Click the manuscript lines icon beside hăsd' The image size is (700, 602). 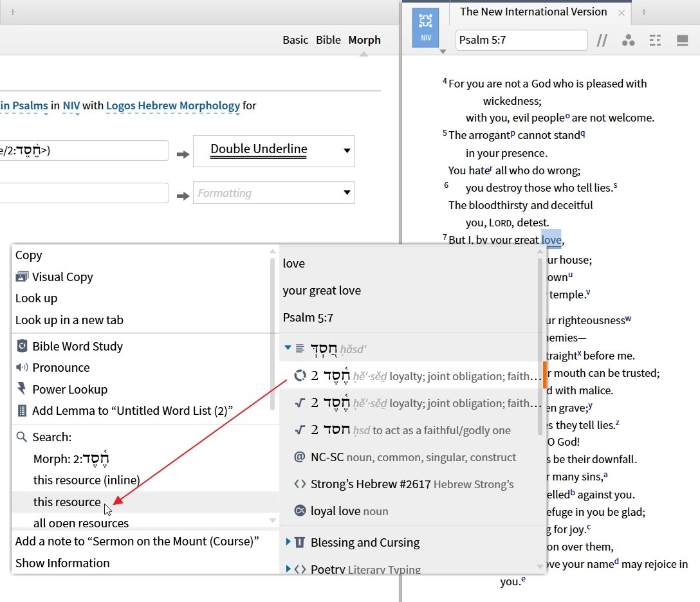click(x=300, y=348)
